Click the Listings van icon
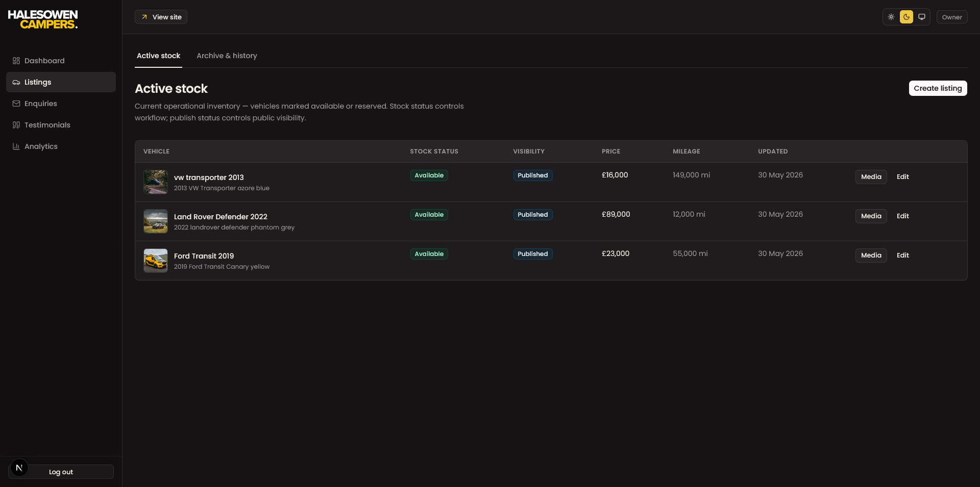980x487 pixels. point(16,82)
